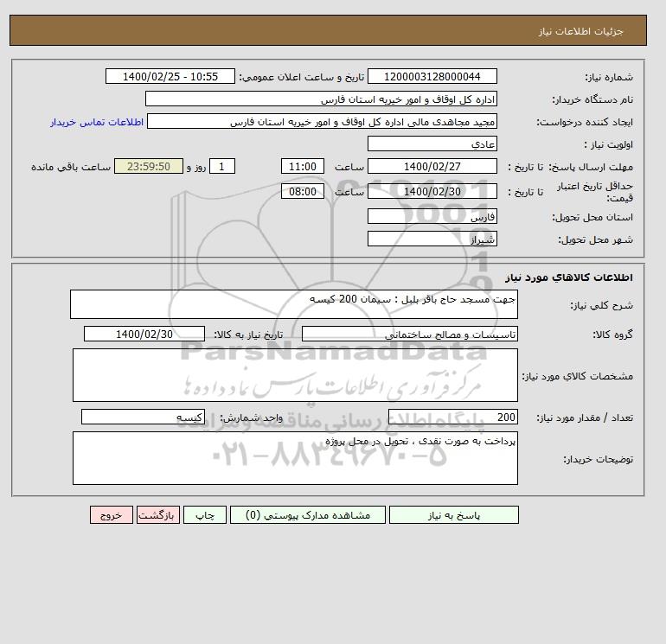
Task: Click the شماره نیاز label
Action: (x=609, y=77)
